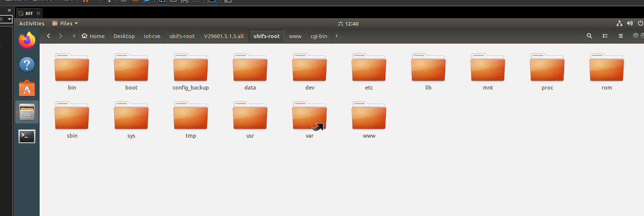Open the Files app menu dropdown
The width and height of the screenshot is (644, 216).
click(65, 24)
